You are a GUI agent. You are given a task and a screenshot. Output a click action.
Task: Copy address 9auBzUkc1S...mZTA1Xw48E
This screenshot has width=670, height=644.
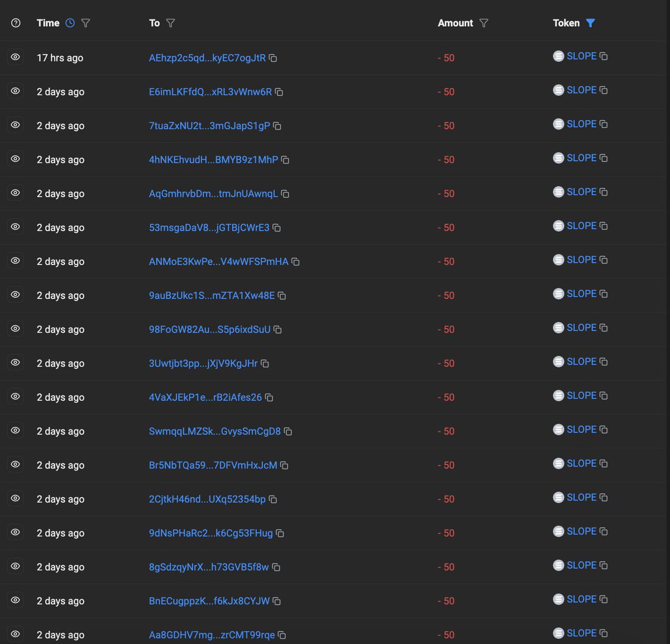(282, 296)
